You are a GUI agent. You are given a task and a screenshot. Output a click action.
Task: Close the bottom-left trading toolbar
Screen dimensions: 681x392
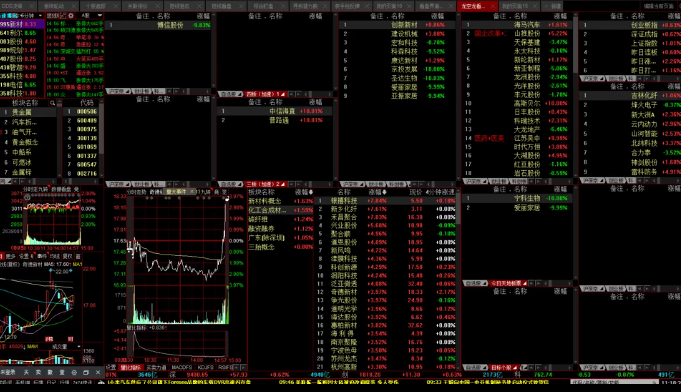[98, 372]
